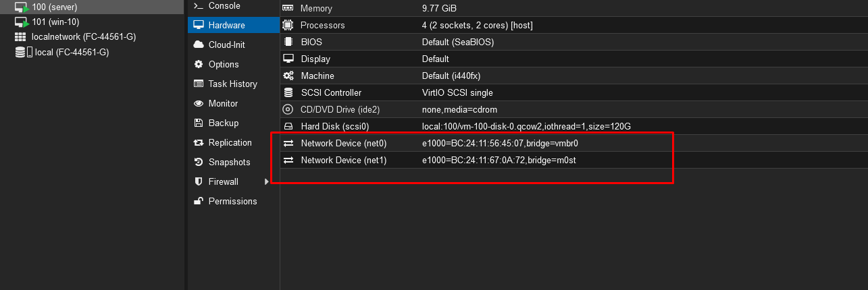Image resolution: width=868 pixels, height=290 pixels.
Task: Click the CD/DVD Drive disc icon
Action: [x=288, y=110]
